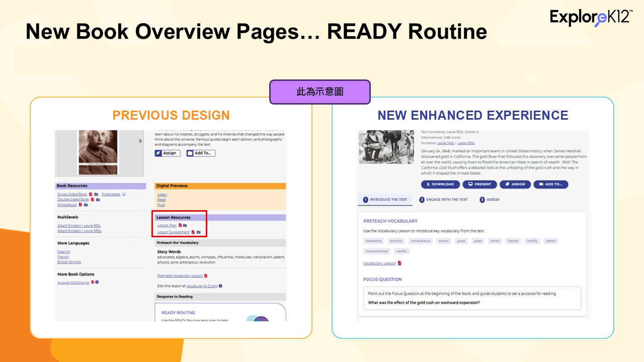Screen dimensions: 644x362
Task: Click Quiz under Digital Previews
Action: point(161,205)
